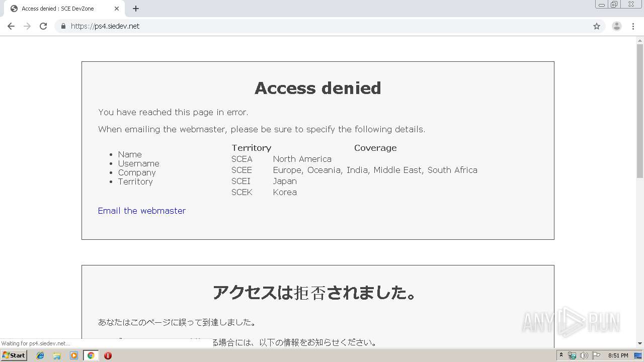Screen dimensions: 644x362
Task: Click the Japanese アクセスは拒否されました heading
Action: tap(315, 293)
